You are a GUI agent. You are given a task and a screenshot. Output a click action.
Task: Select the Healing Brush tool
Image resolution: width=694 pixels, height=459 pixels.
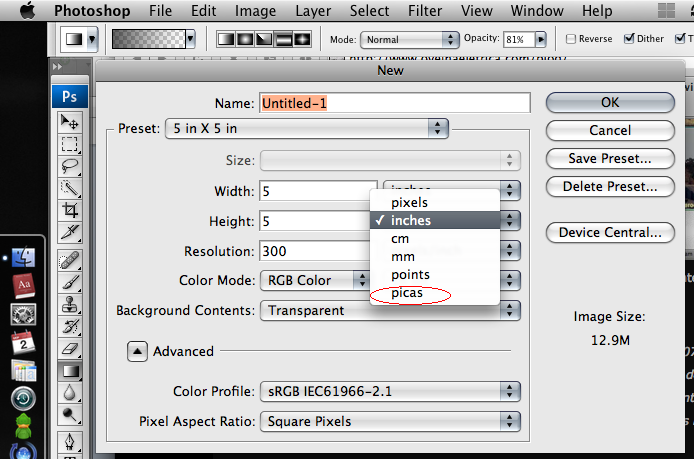69,260
